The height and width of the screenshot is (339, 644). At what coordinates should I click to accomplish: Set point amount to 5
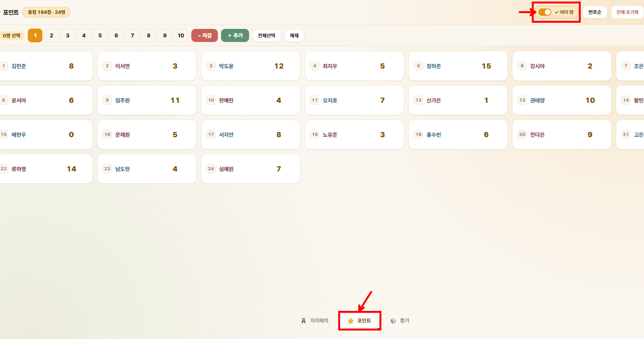tap(100, 35)
